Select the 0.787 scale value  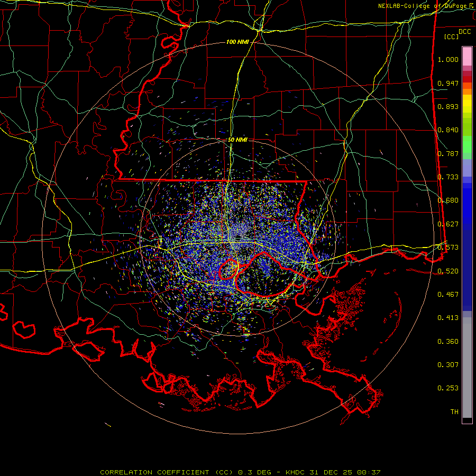coord(448,153)
